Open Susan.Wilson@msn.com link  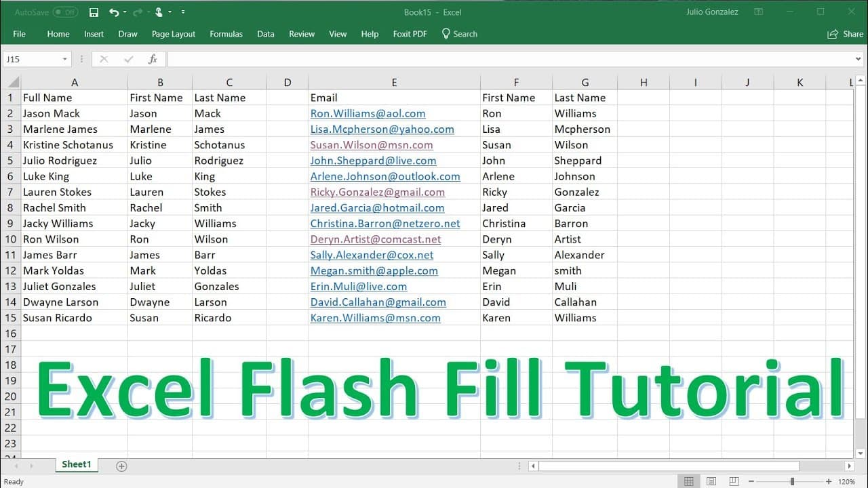372,145
